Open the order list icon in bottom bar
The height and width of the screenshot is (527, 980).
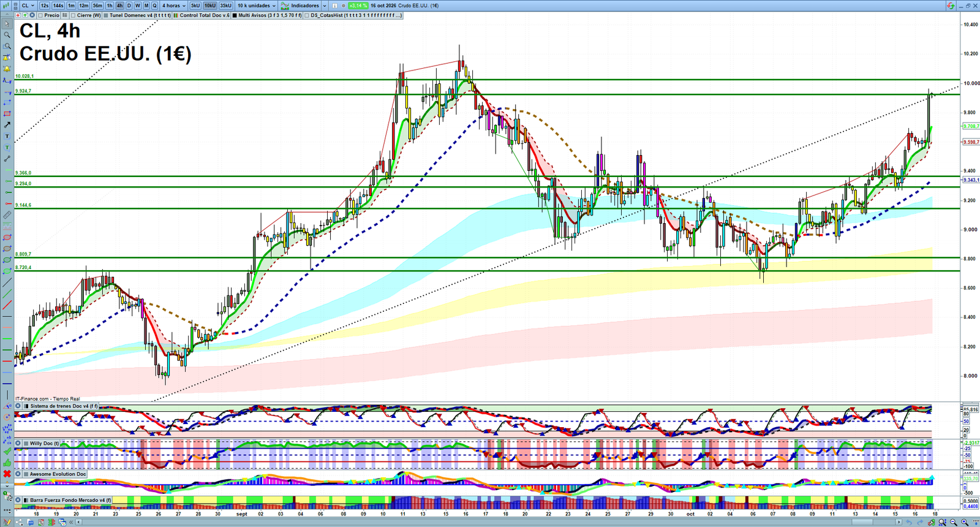41,522
